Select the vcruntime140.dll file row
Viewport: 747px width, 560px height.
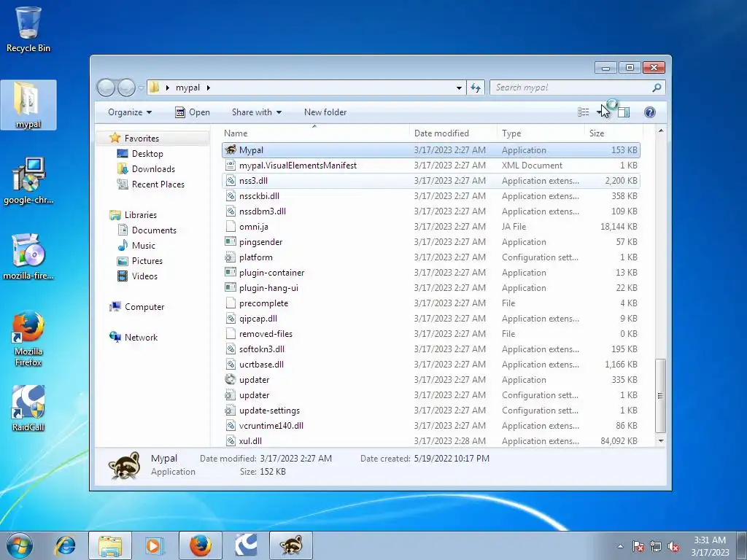431,426
